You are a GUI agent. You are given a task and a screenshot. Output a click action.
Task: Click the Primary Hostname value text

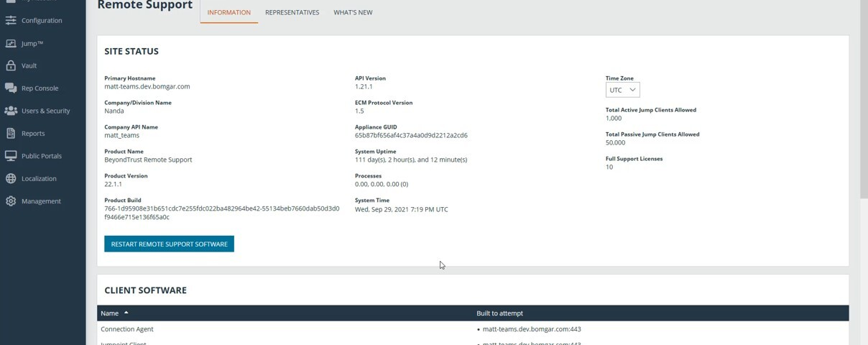tap(147, 86)
